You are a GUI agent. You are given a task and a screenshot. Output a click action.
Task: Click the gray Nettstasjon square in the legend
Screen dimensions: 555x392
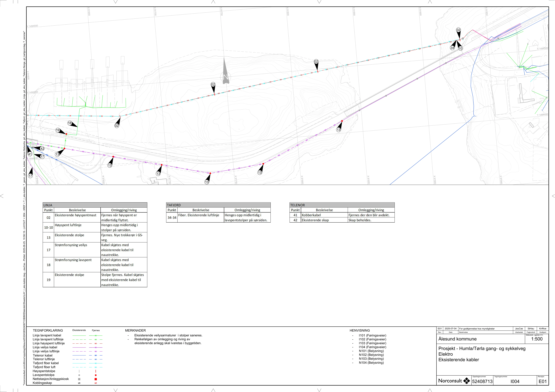coord(79,379)
